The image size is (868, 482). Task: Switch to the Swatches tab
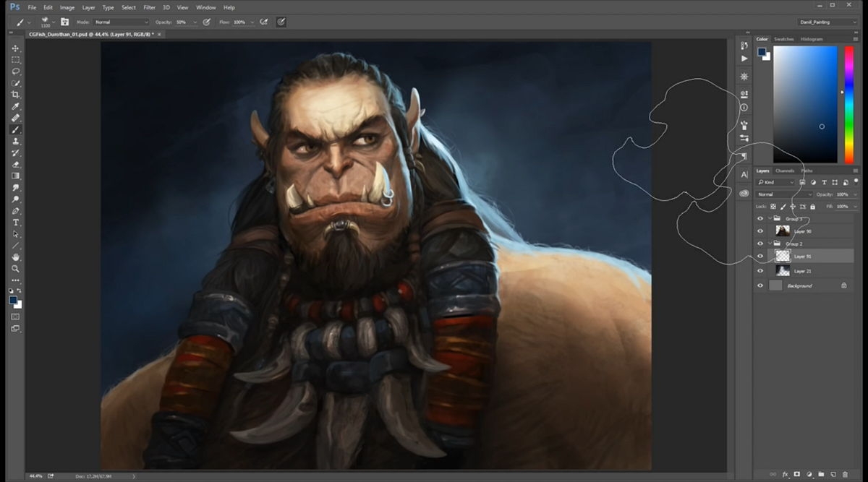coord(783,39)
